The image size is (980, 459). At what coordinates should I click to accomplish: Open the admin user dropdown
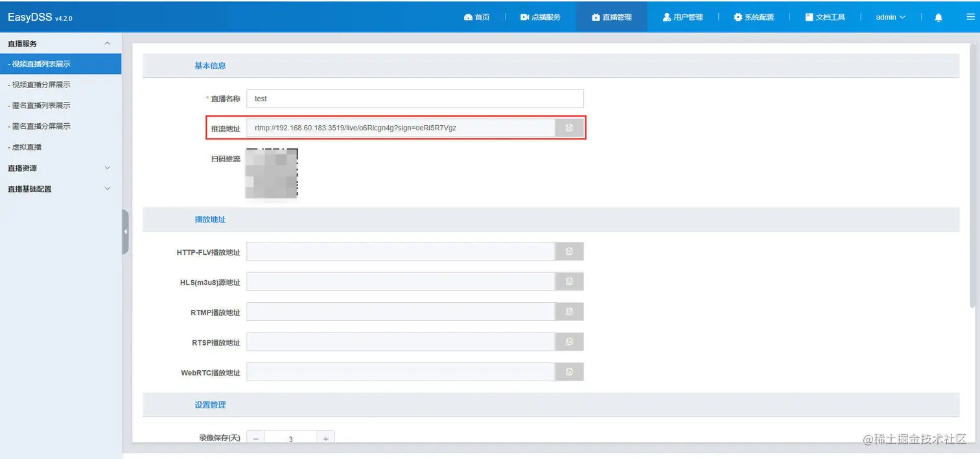pyautogui.click(x=891, y=18)
